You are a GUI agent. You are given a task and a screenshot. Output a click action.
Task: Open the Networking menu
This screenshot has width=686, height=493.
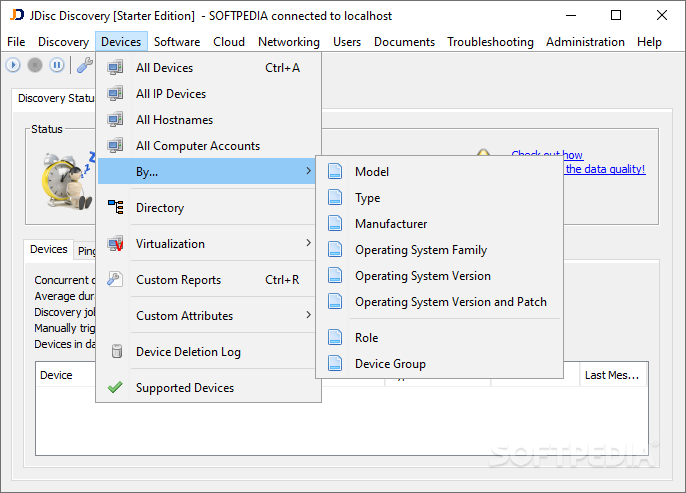tap(289, 42)
